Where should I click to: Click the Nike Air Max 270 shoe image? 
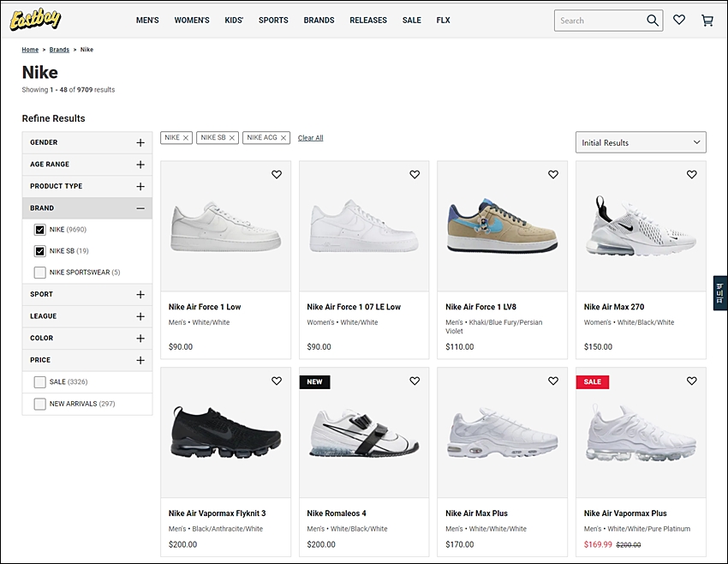[641, 226]
